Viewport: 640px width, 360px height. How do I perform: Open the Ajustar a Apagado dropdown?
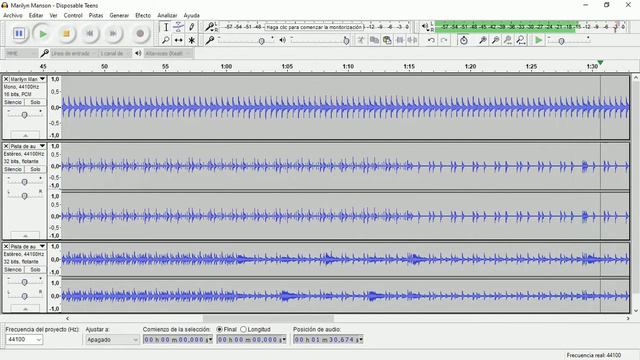pos(112,339)
